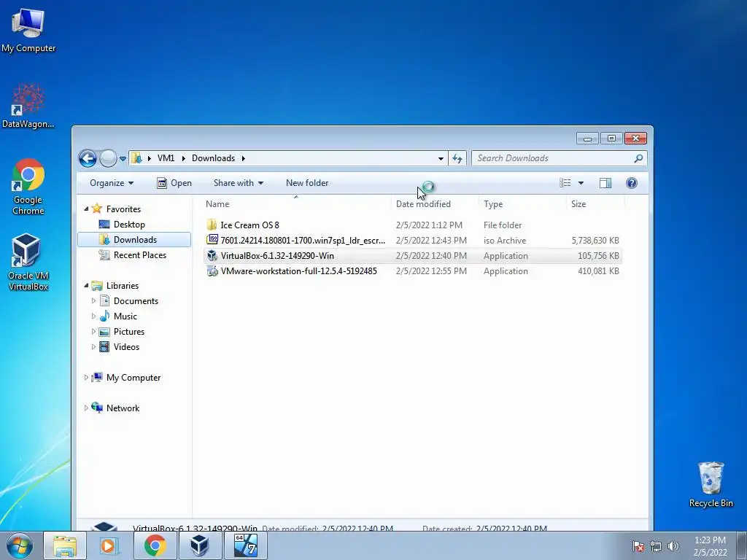
Task: Go back with the Explorer Back arrow
Action: pyautogui.click(x=88, y=158)
